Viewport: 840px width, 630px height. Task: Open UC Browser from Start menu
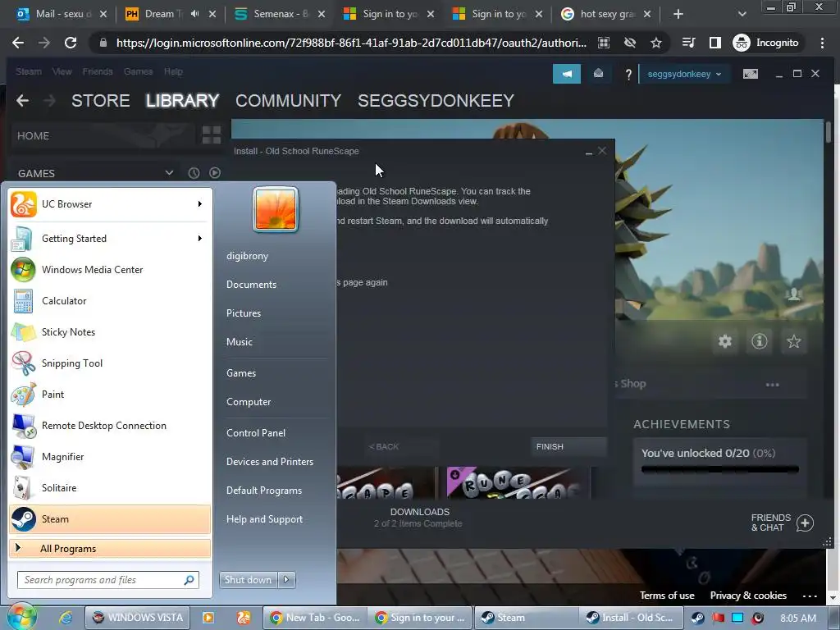(110, 204)
